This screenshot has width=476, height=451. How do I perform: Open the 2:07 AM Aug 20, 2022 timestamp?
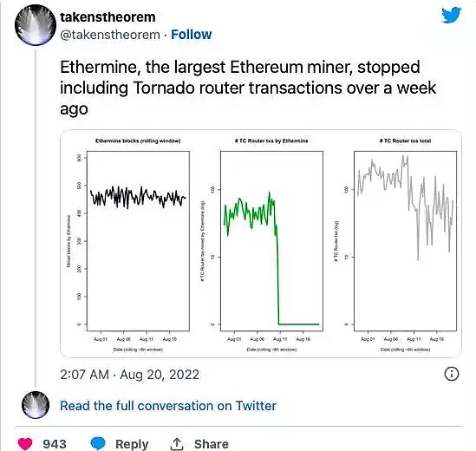coord(130,375)
